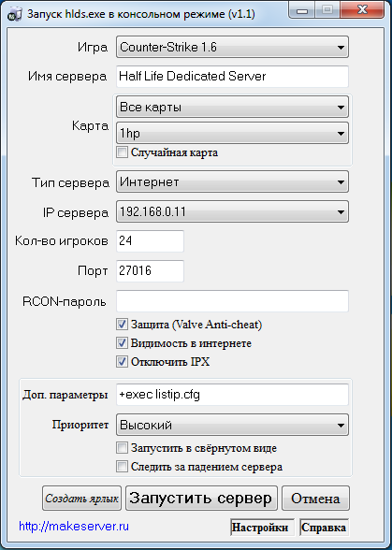Click the Отмена button
This screenshot has width=392, height=550.
[x=316, y=499]
